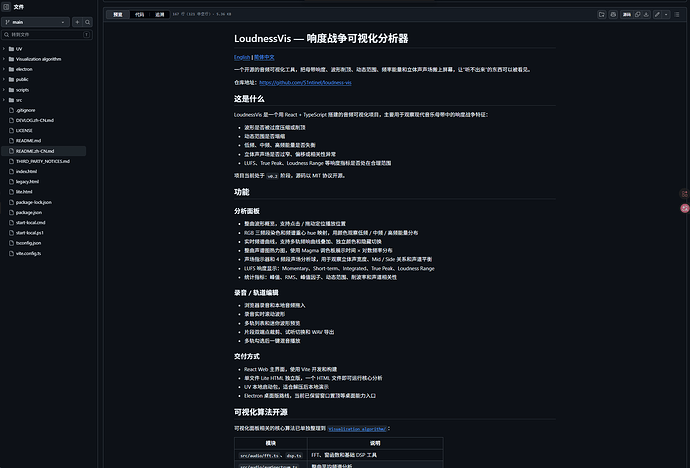The width and height of the screenshot is (690, 468).
Task: Open the Visualization algorithm/ inline link
Action: click(357, 429)
